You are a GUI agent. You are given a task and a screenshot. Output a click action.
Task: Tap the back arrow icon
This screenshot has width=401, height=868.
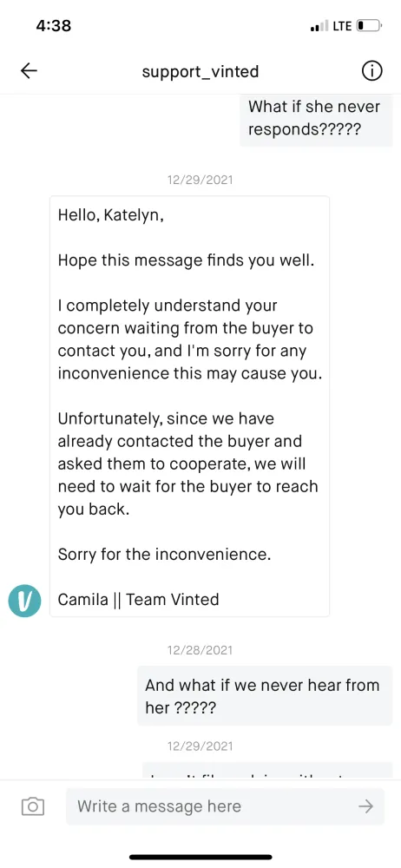pyautogui.click(x=29, y=71)
